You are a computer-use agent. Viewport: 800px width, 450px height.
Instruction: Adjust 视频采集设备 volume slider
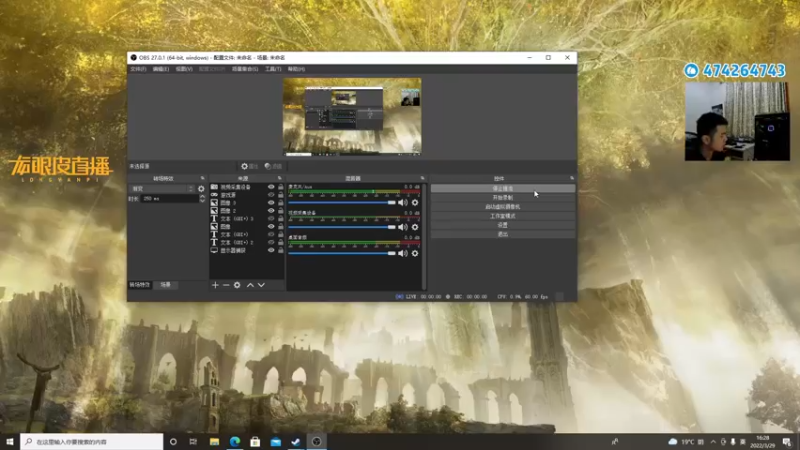(342, 227)
